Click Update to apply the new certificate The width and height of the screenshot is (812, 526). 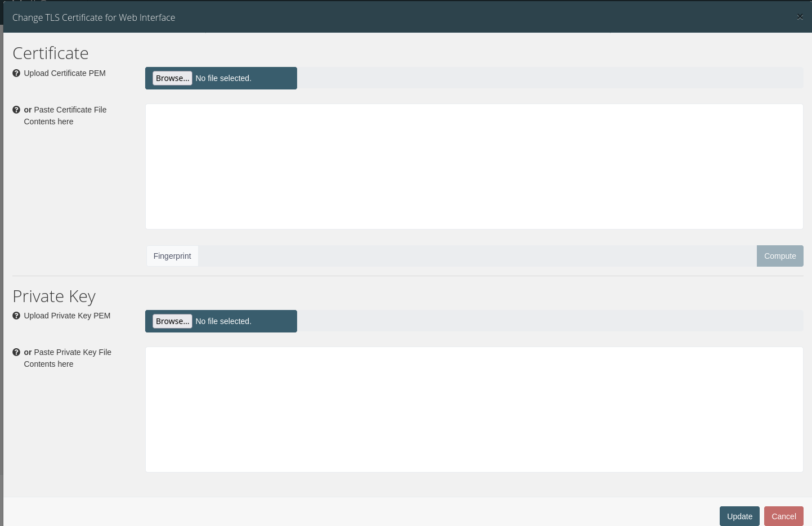click(x=739, y=516)
